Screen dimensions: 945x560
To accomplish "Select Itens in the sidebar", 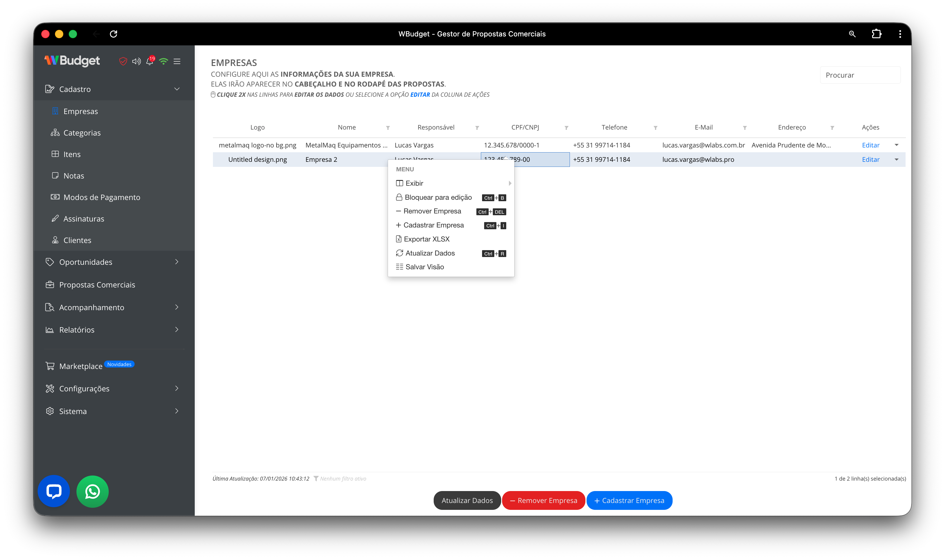I will [x=72, y=154].
